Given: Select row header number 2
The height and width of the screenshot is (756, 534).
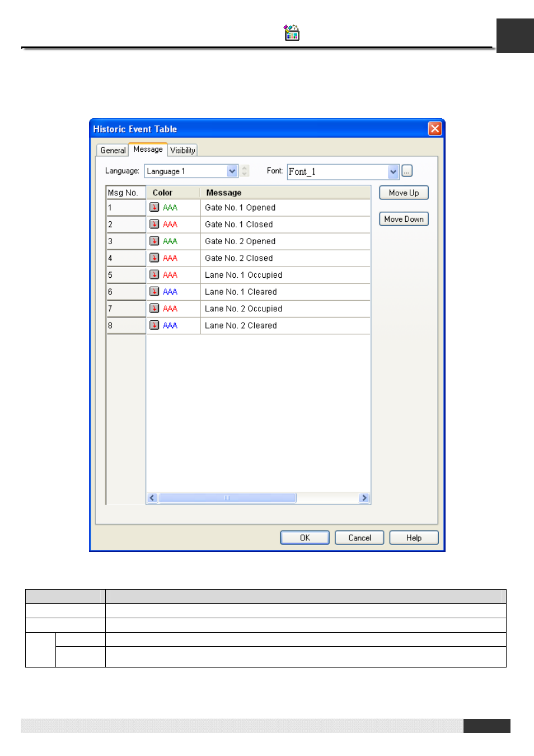Looking at the screenshot, I should 126,225.
